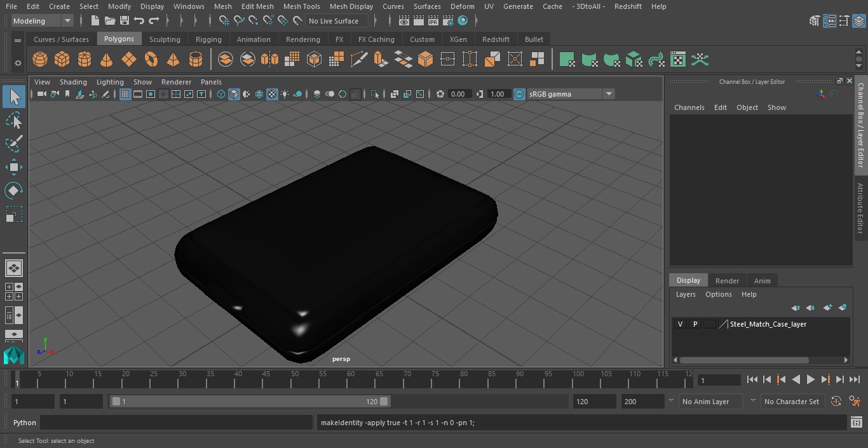Click the Redo arrow icon
Image resolution: width=868 pixels, height=448 pixels.
coord(154,20)
